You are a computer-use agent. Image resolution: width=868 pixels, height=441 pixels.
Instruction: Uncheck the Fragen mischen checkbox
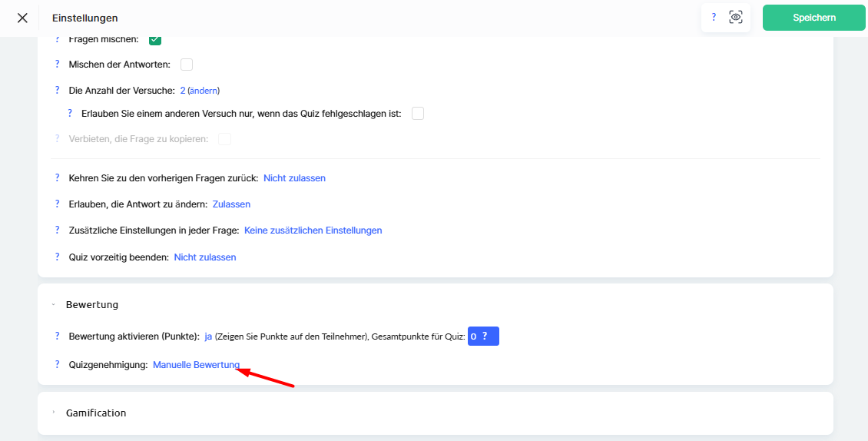pos(155,39)
